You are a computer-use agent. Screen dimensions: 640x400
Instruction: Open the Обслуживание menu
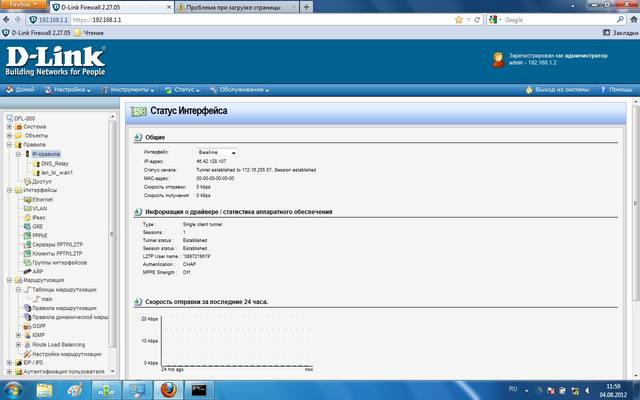(x=240, y=90)
